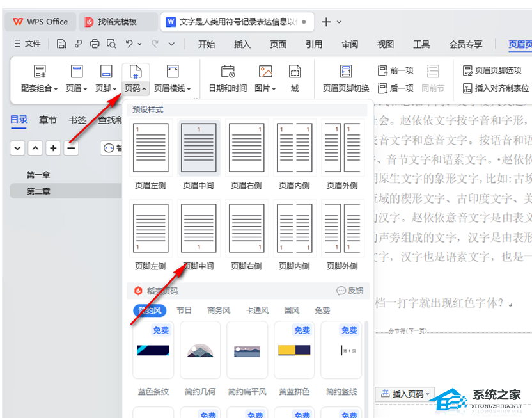Image resolution: width=532 pixels, height=418 pixels.
Task: Click the 反馈 feedback link
Action: coord(350,291)
